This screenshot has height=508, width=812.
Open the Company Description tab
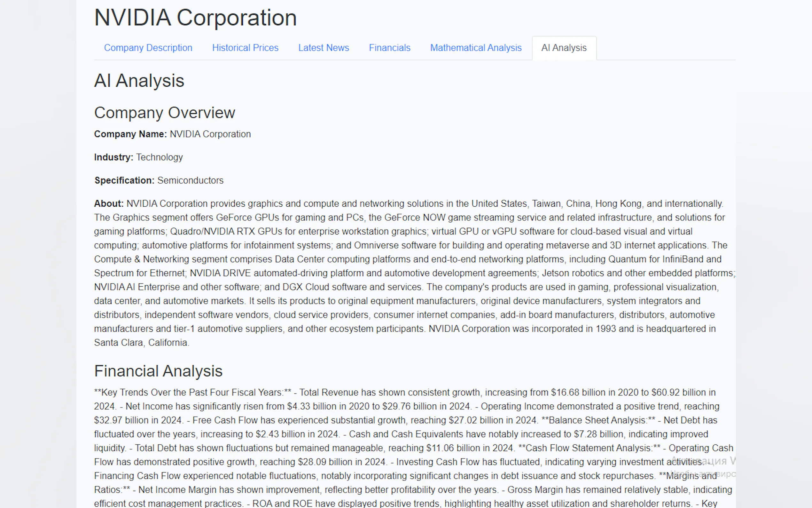click(x=148, y=48)
